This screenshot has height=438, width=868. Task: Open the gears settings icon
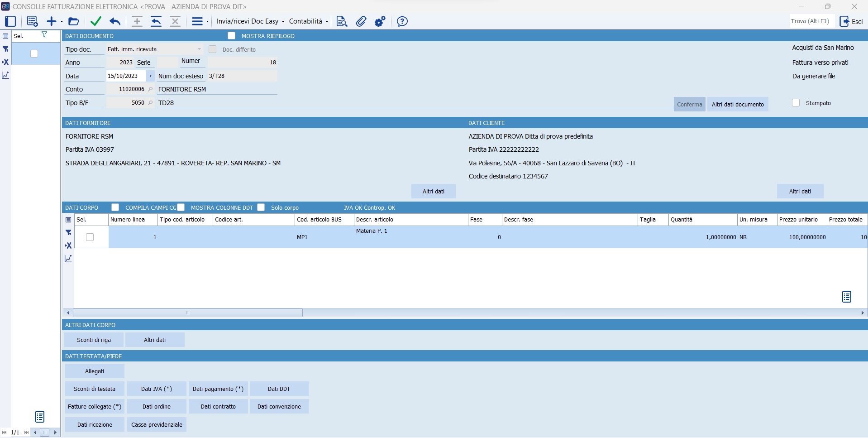tap(380, 21)
